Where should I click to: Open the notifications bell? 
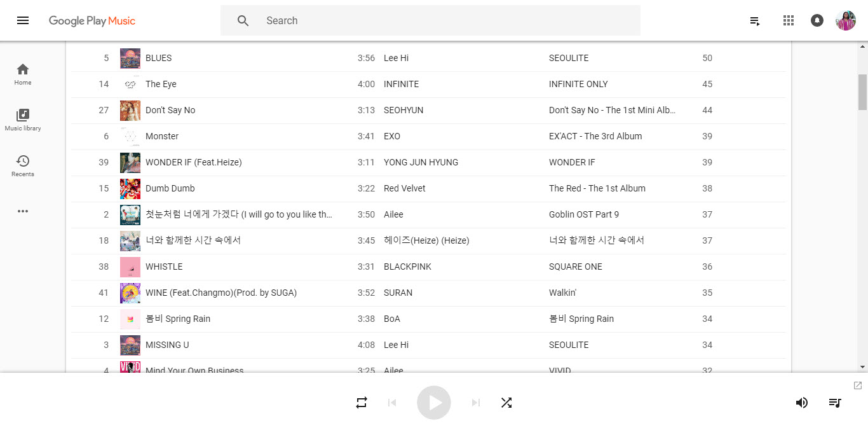coord(817,20)
